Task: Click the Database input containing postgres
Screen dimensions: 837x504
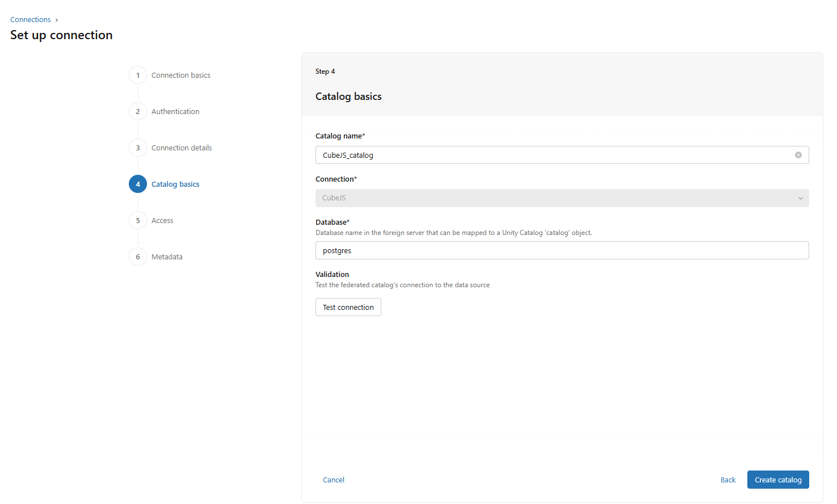Action: point(562,250)
